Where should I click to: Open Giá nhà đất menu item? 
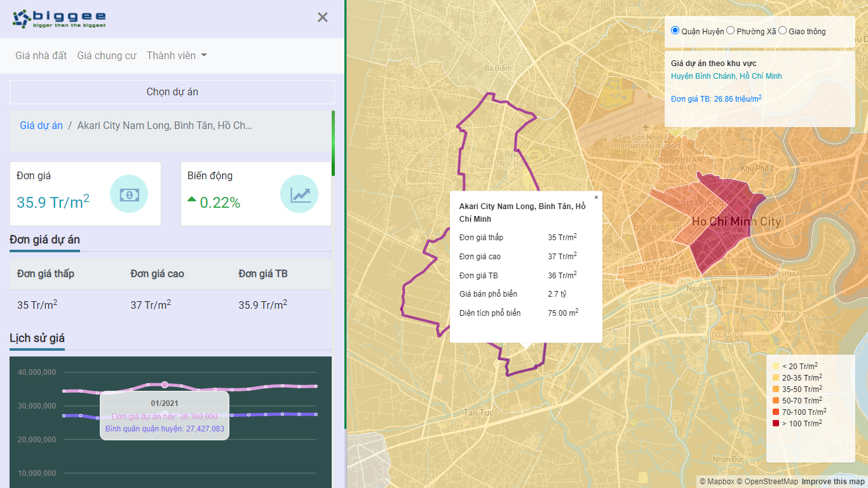click(41, 55)
